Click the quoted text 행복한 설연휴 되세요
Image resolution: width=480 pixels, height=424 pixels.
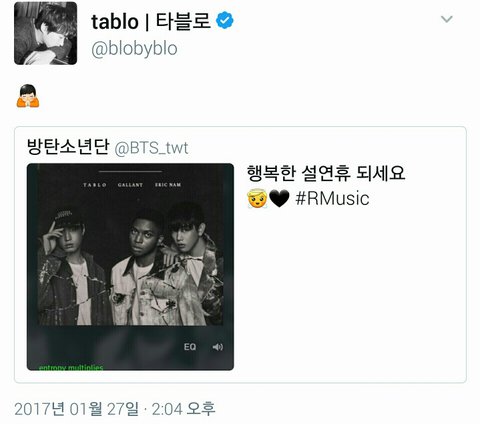tap(326, 173)
